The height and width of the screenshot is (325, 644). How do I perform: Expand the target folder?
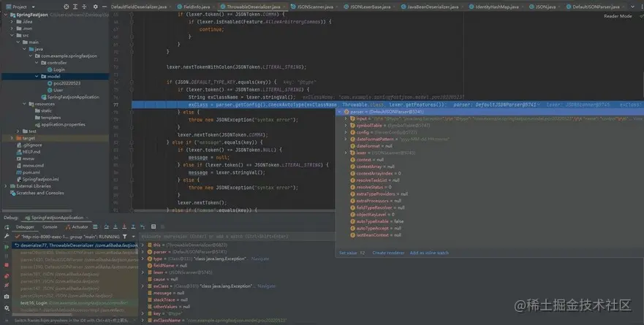[12, 138]
